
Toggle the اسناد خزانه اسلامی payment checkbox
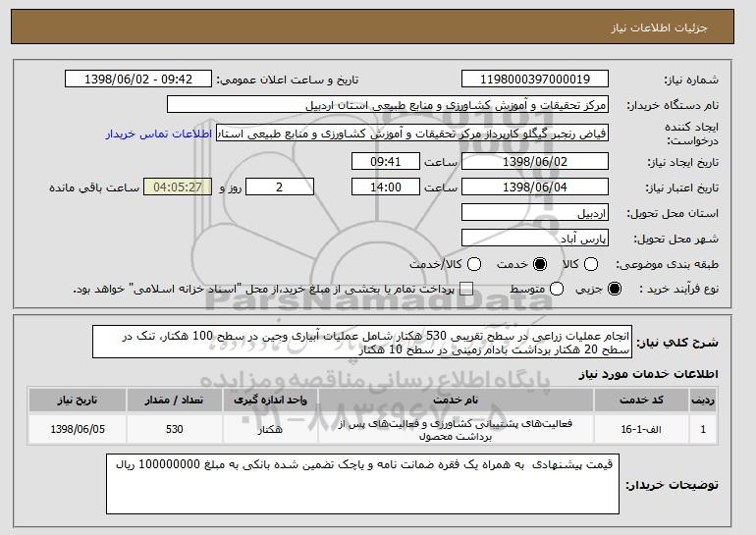coord(466,290)
